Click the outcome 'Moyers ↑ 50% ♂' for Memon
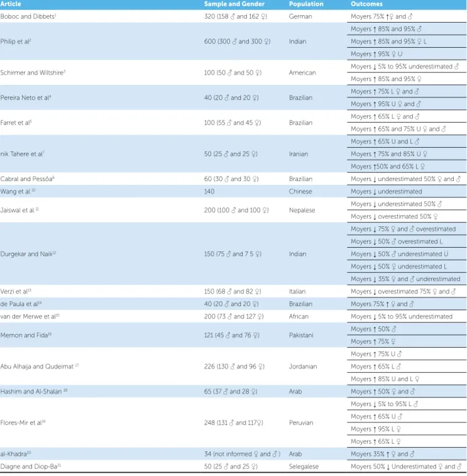Screen dimensions: 467x476 (373, 329)
